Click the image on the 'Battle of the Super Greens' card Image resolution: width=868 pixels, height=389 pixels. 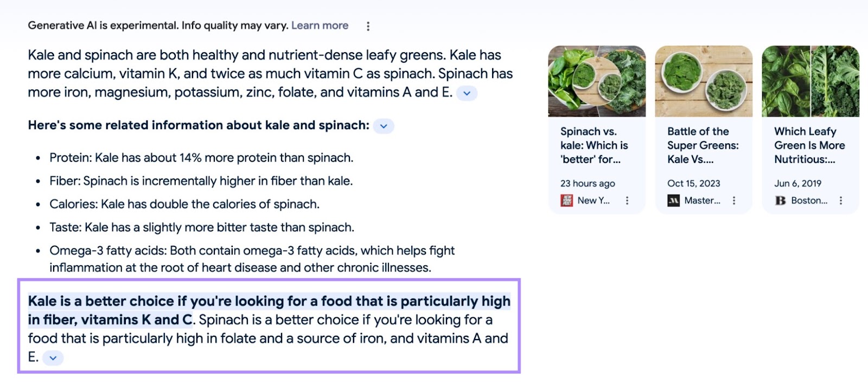[703, 80]
